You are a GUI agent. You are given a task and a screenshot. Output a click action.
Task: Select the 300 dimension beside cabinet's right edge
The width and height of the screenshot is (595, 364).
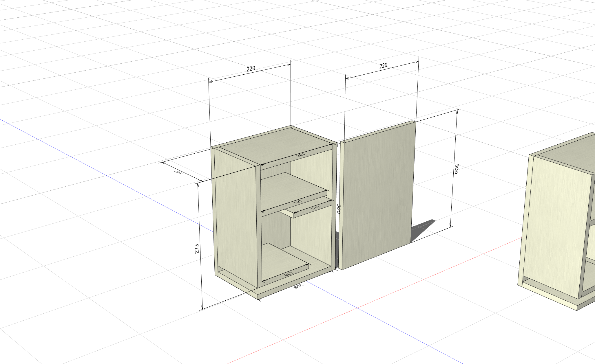(x=338, y=209)
